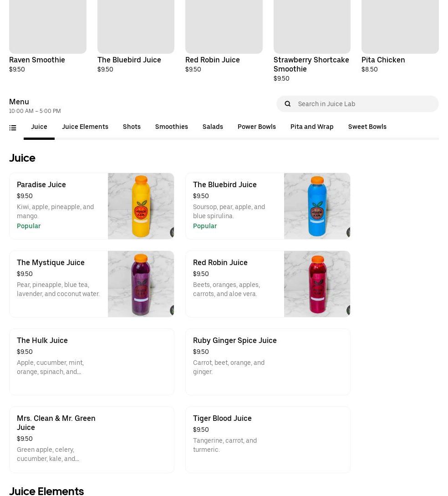Quick-add The Bluebird Juice via corner icon
448x496 pixels.
tap(348, 233)
